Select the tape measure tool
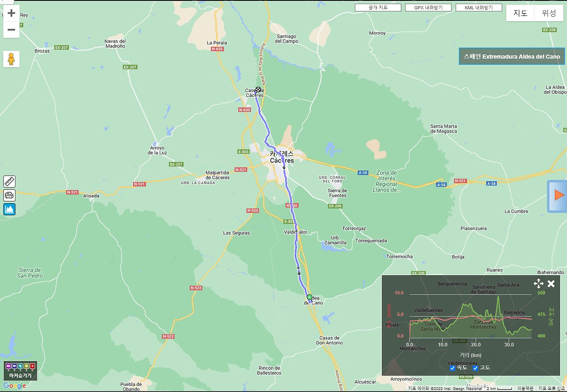Viewport: 567px width, 392px height. (x=9, y=195)
